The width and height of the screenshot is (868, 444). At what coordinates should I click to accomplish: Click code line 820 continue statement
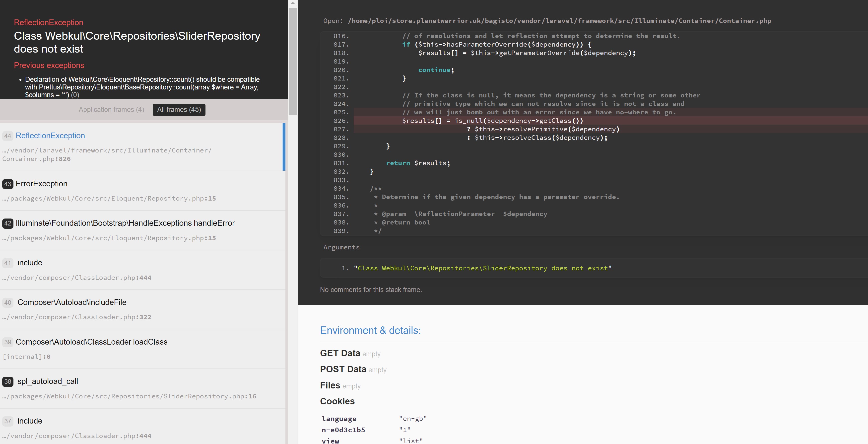[436, 70]
